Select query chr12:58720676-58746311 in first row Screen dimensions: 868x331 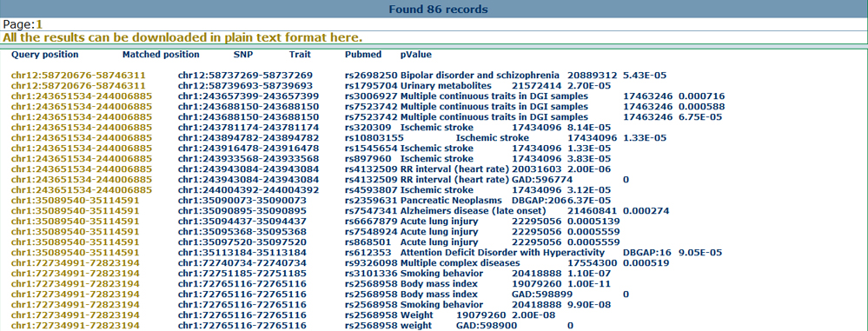(x=78, y=75)
